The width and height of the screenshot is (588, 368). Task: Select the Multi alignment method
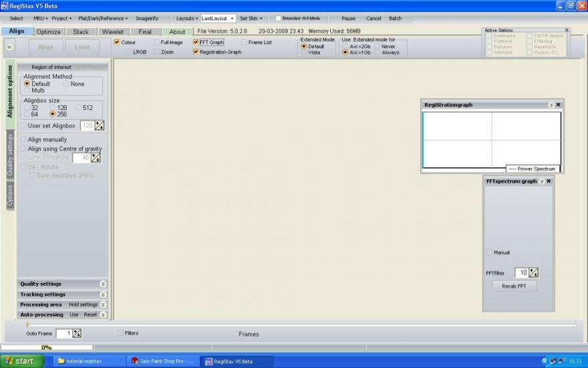[27, 90]
